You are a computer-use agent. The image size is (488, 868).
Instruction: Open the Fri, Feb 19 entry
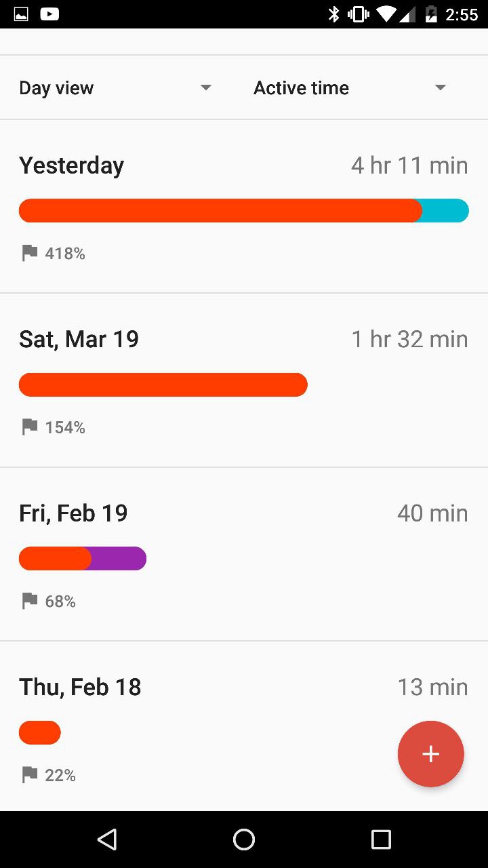click(x=244, y=554)
